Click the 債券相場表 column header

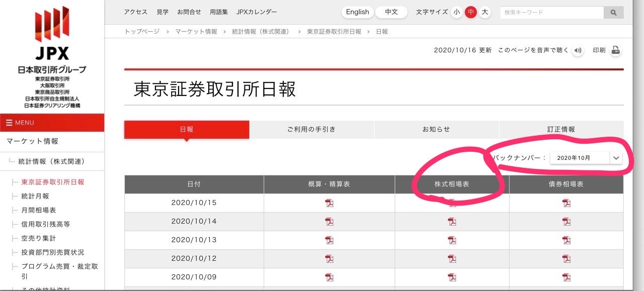click(x=566, y=184)
